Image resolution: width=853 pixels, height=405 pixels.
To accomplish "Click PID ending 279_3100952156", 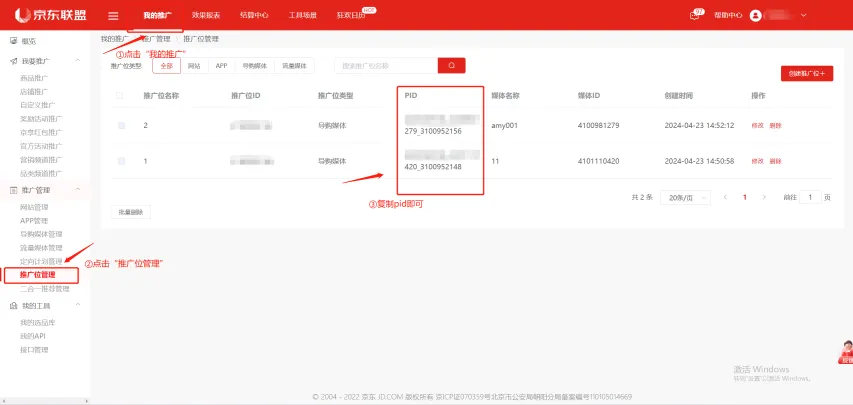I will pos(433,131).
